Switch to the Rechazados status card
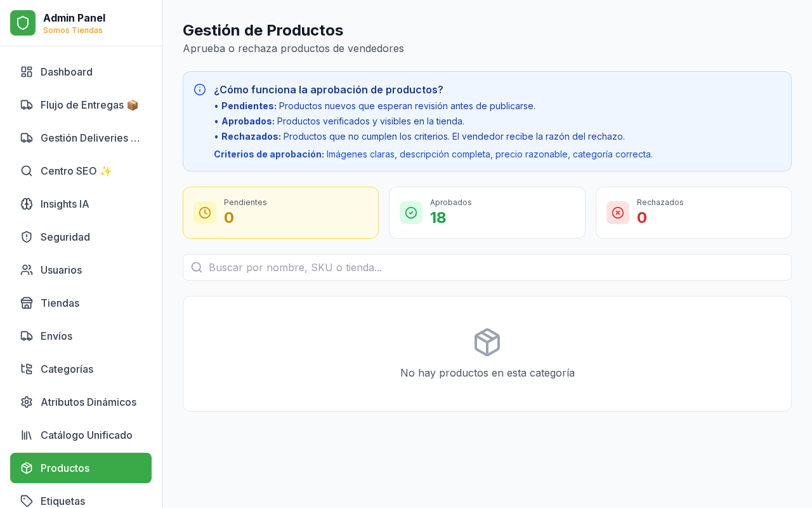 coord(693,213)
